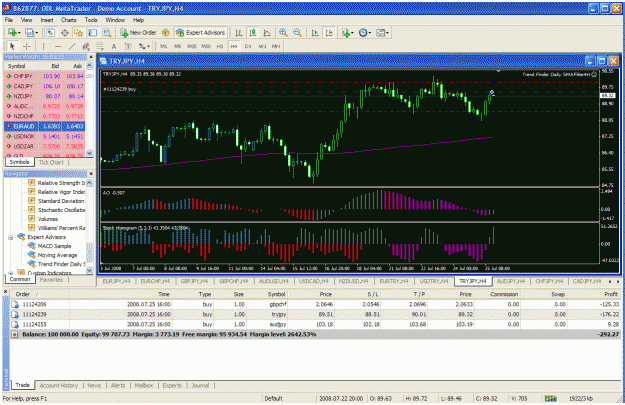Sort orders by Profit column header
The width and height of the screenshot is (625, 405).
(611, 294)
